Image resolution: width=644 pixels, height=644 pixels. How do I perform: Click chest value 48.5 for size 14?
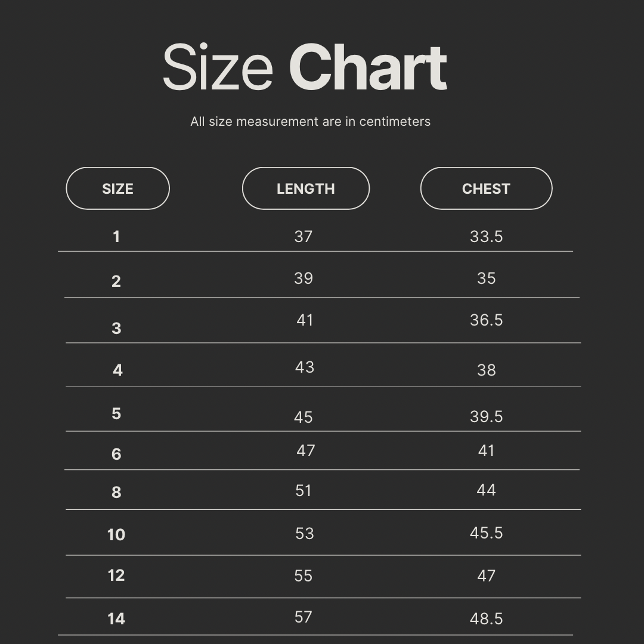coord(486,619)
